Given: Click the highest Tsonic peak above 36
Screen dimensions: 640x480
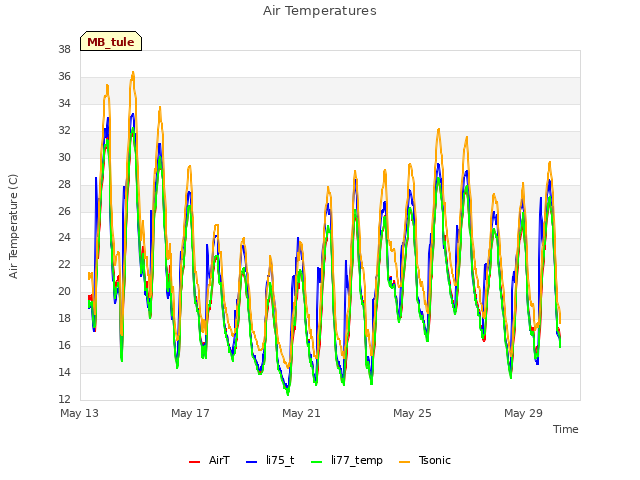Looking at the screenshot, I should (x=133, y=73).
